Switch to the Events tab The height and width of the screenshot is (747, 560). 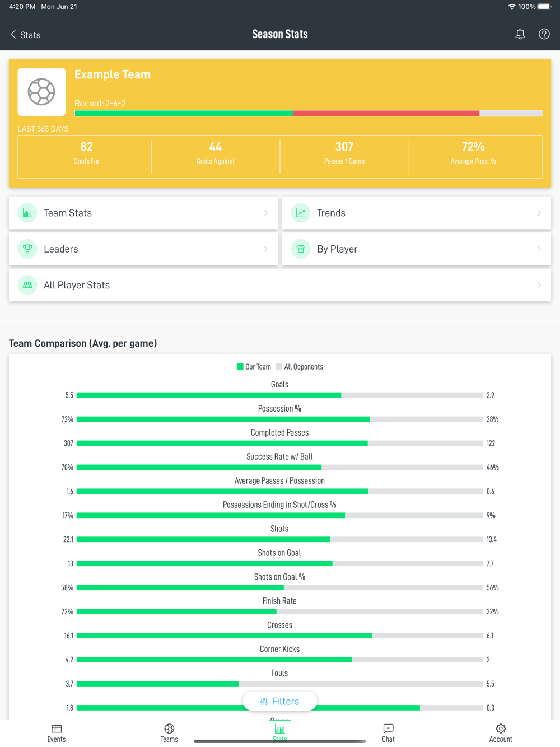[57, 732]
